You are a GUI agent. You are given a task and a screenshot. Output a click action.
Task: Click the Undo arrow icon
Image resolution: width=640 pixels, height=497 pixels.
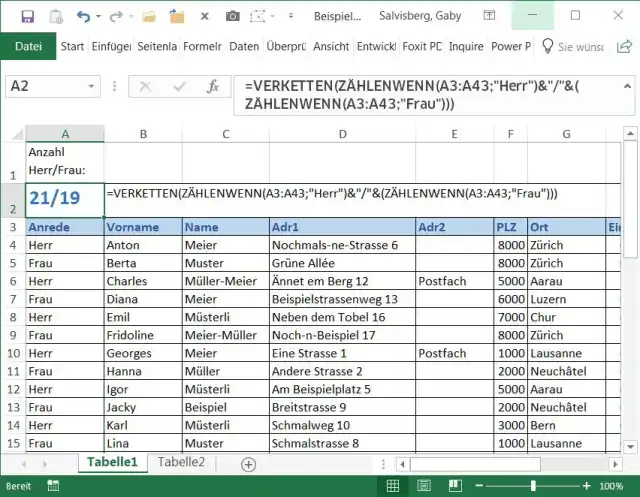pos(82,16)
